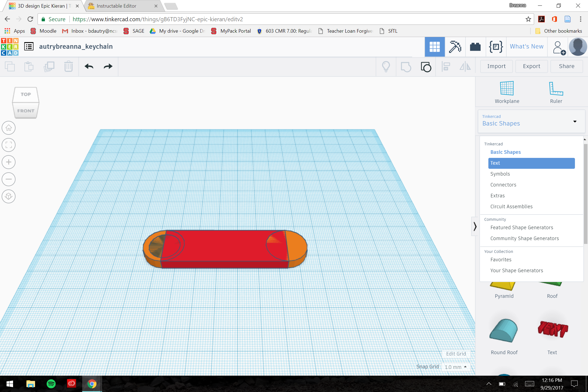Redo the last action

coord(108,66)
